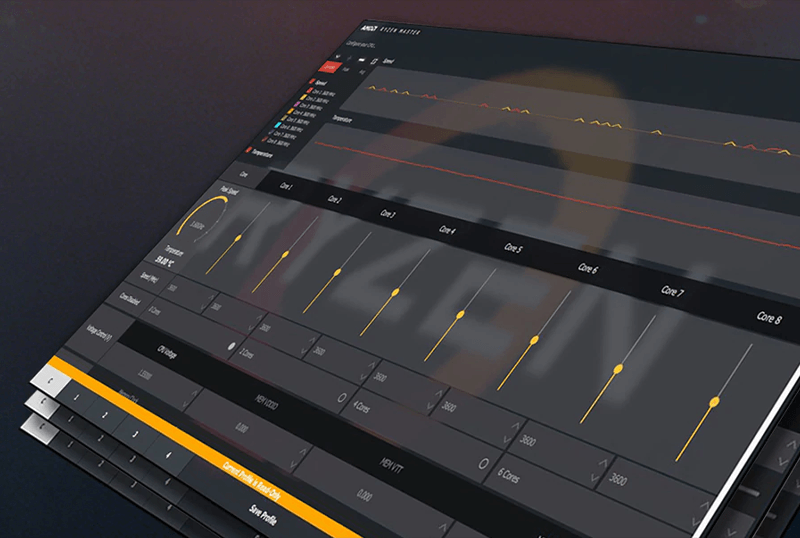
Task: Toggle Core 4 orange legend marker
Action: (x=290, y=111)
